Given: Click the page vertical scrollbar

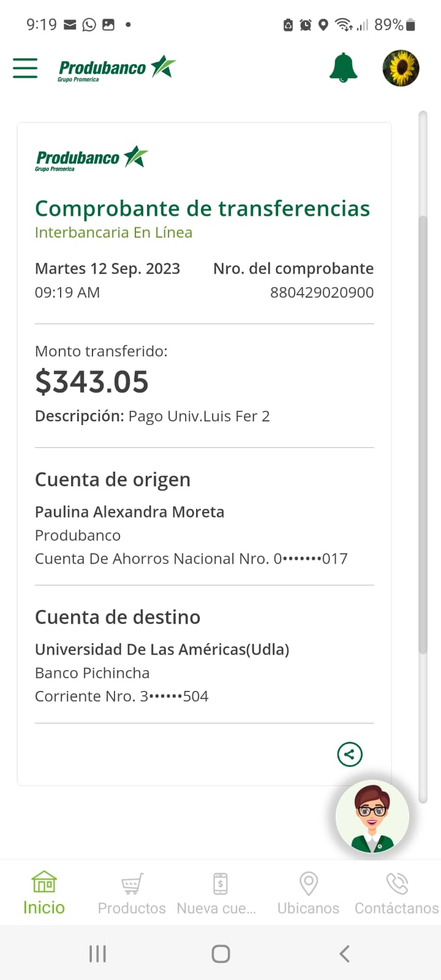Looking at the screenshot, I should pyautogui.click(x=422, y=429).
